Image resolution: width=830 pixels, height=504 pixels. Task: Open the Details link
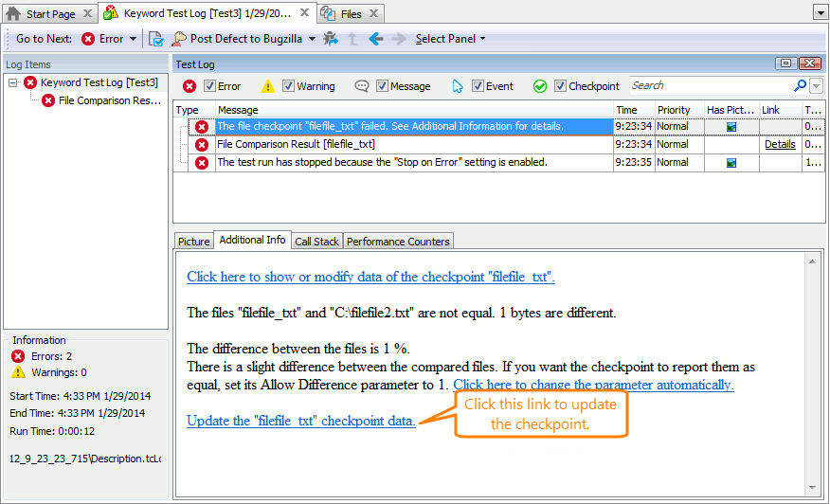click(x=780, y=145)
